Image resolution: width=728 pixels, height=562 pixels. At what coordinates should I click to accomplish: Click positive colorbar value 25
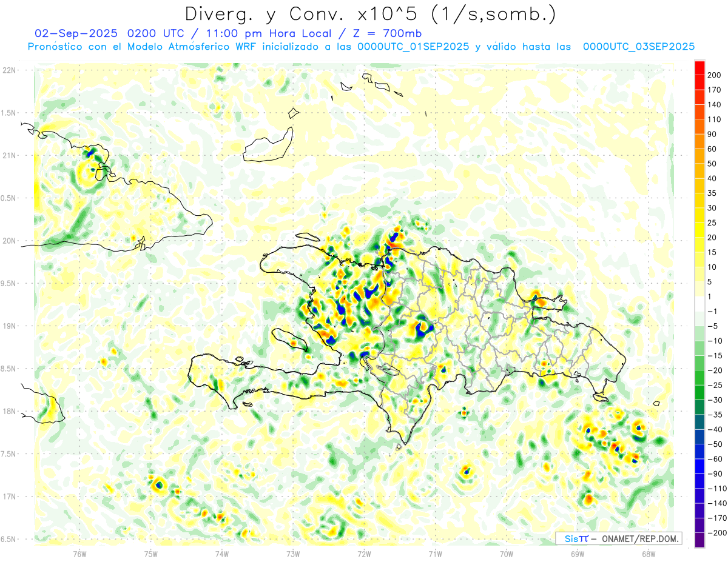click(712, 223)
